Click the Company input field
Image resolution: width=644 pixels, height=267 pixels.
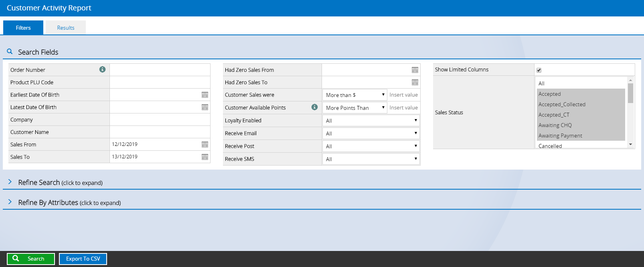coord(160,119)
